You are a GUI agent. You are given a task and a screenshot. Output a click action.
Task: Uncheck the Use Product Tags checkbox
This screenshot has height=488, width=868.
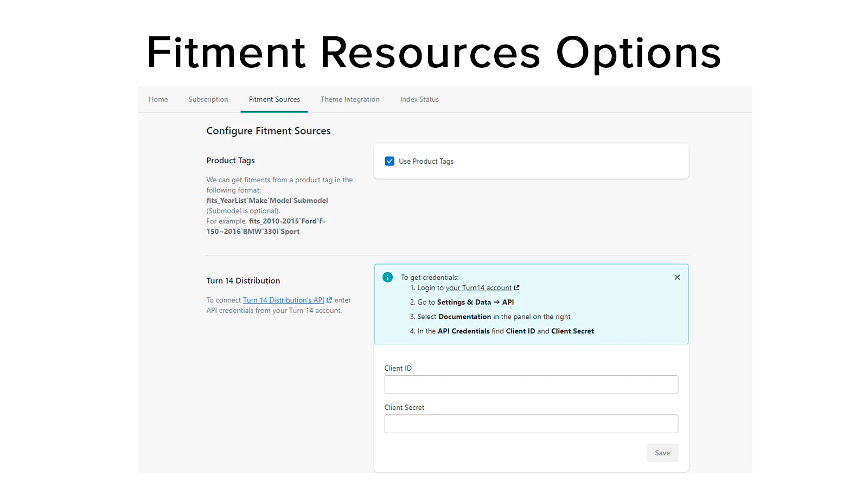tap(390, 161)
